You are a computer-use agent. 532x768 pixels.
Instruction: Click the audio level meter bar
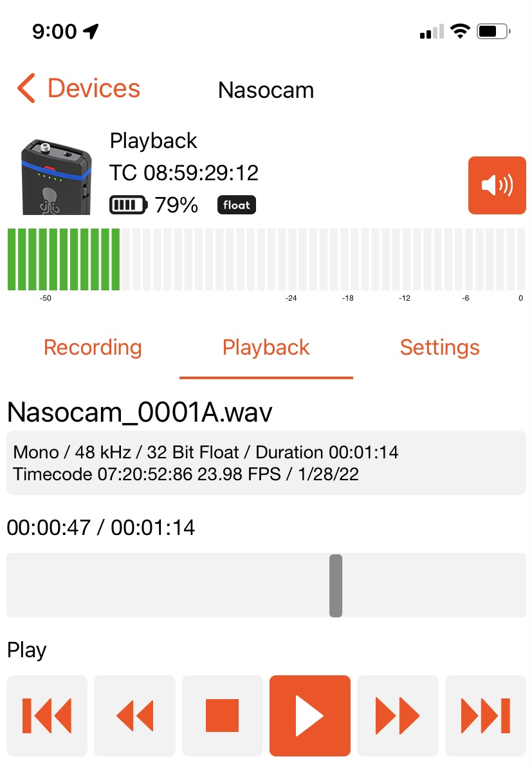[266, 259]
